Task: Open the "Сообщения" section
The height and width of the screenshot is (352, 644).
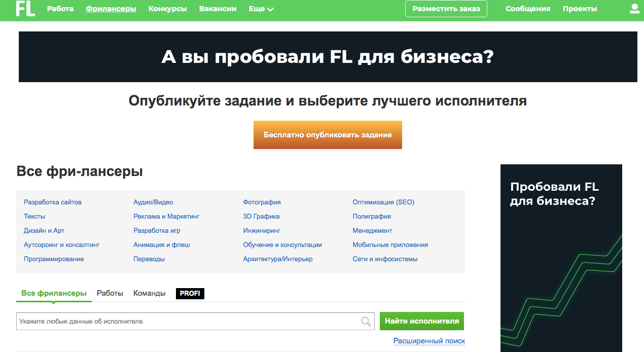Action: (x=528, y=9)
